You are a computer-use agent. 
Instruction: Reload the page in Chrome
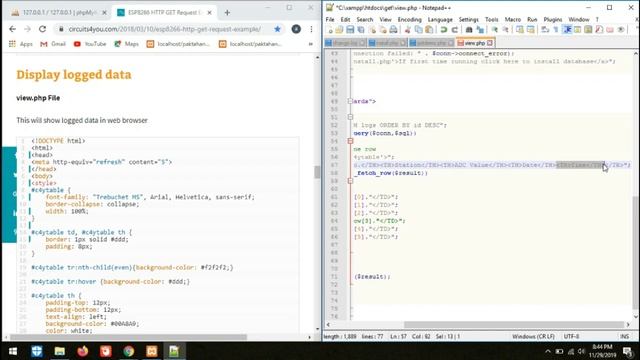pyautogui.click(x=42, y=29)
